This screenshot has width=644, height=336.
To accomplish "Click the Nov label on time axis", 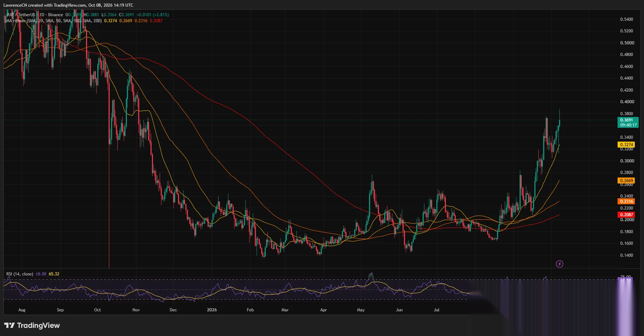I will coord(136,310).
